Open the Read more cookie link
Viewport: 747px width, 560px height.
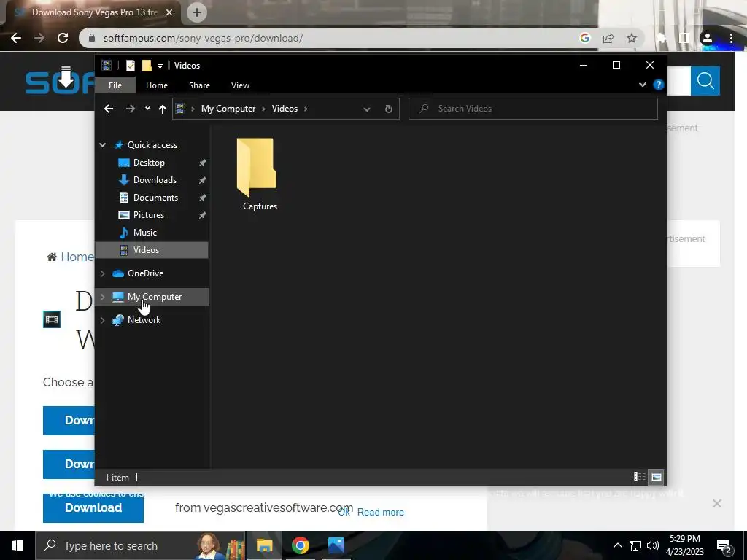pos(381,513)
